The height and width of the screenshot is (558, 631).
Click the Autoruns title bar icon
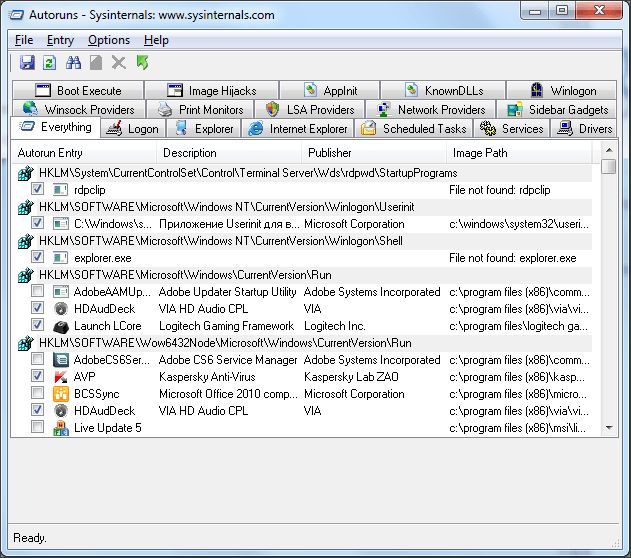pos(16,15)
